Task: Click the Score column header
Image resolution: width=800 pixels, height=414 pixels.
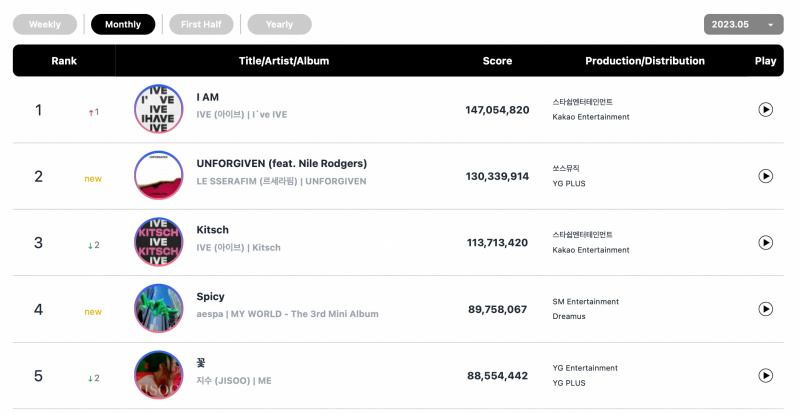Action: (x=497, y=61)
